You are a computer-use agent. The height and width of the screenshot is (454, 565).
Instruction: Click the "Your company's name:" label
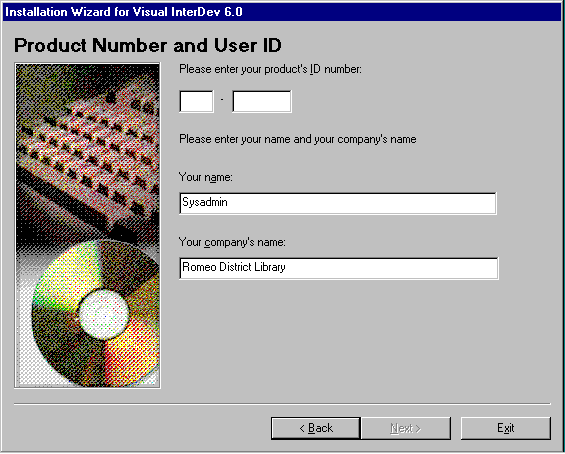point(232,242)
